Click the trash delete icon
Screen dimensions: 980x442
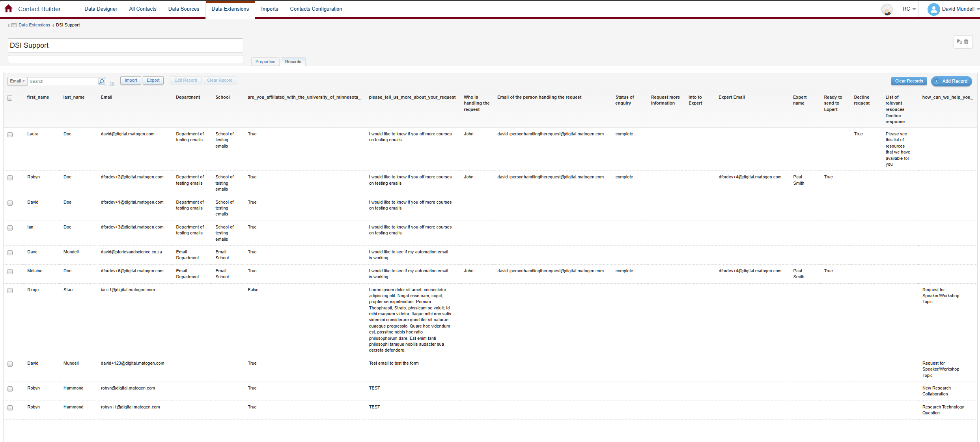(x=966, y=42)
